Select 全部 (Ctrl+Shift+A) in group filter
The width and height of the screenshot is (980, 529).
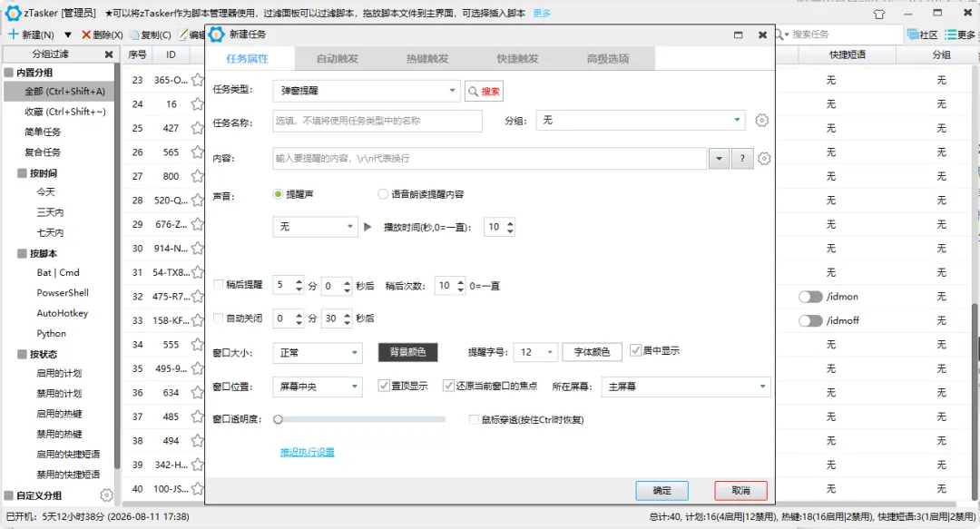[59, 92]
